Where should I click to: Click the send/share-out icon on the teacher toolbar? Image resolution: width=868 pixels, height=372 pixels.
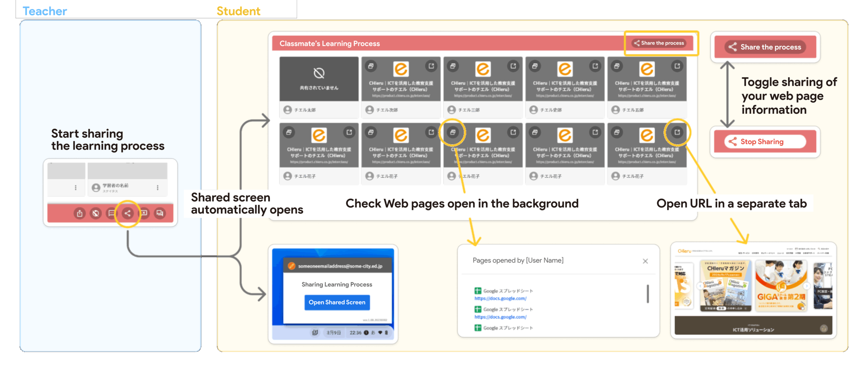(80, 213)
